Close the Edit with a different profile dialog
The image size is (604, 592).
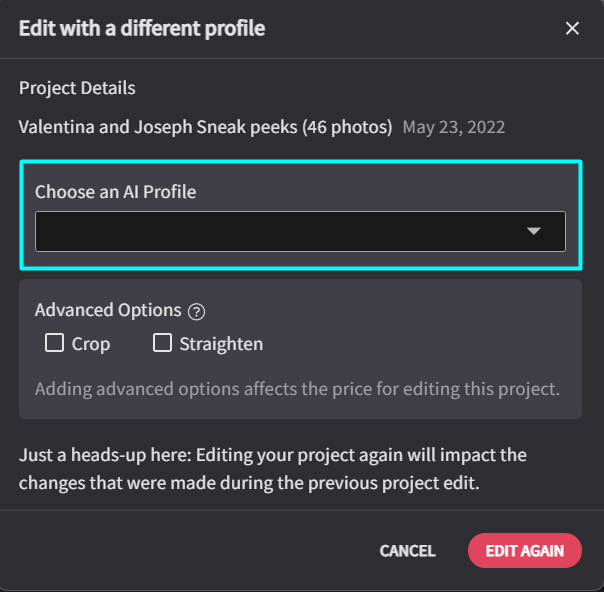click(572, 28)
